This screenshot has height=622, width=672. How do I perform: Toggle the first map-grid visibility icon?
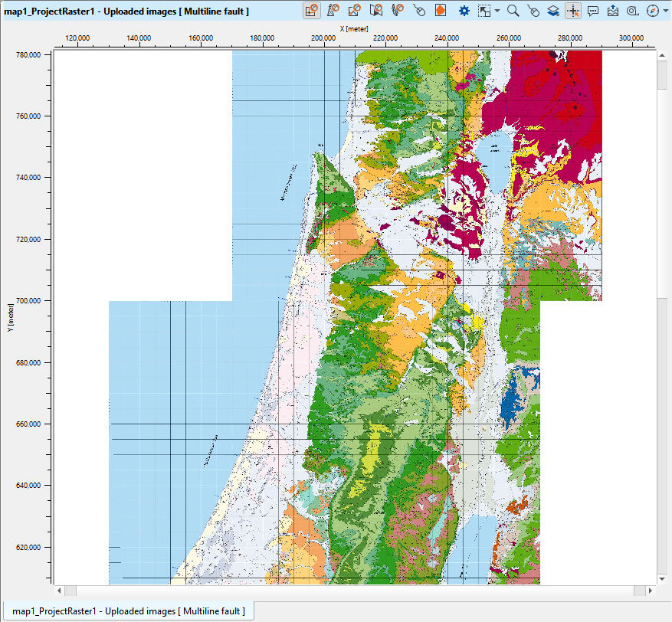pos(312,11)
